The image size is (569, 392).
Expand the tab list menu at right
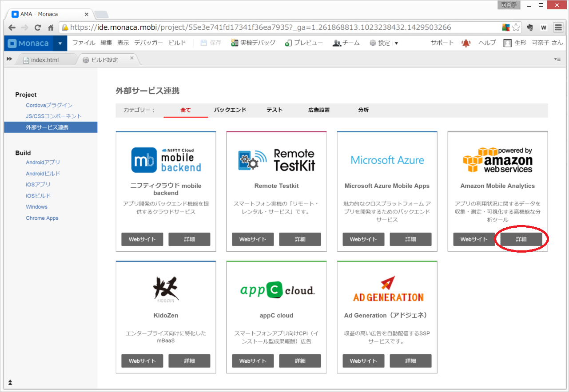(x=557, y=59)
